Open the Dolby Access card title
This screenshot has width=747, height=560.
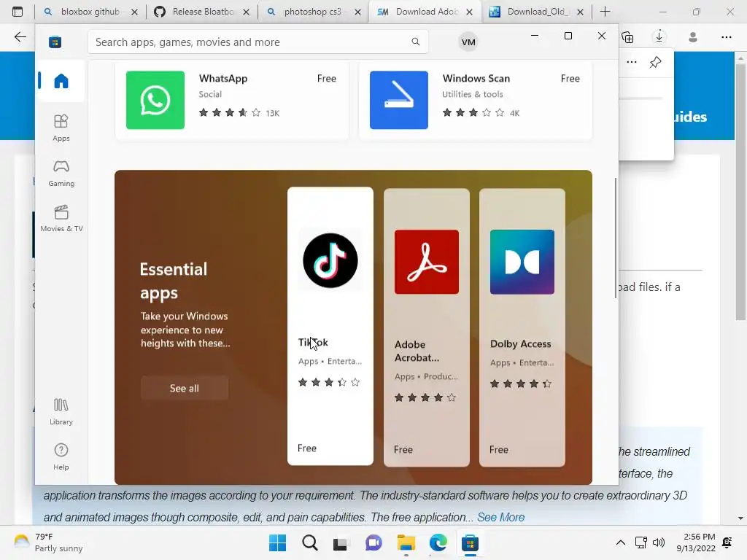(x=520, y=344)
